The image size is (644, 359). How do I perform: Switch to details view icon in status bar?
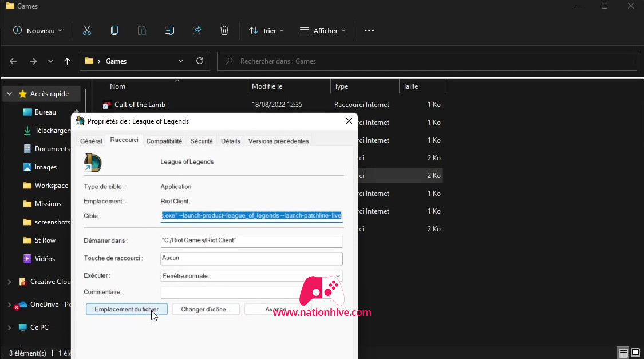pos(623,353)
